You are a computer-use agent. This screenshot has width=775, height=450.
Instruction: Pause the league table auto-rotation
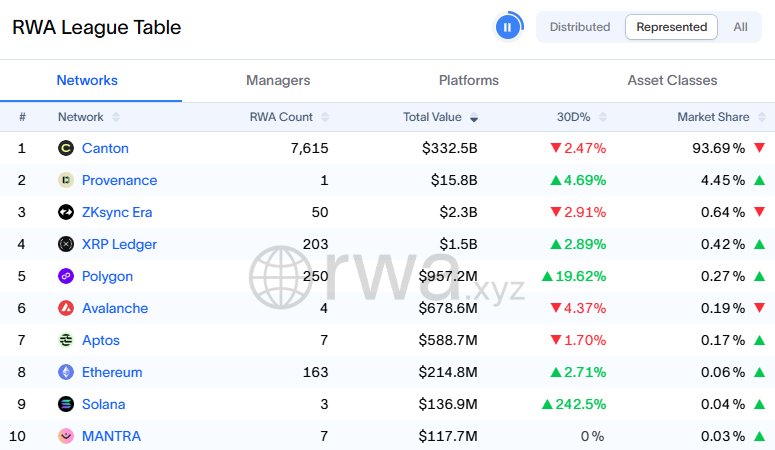point(508,27)
